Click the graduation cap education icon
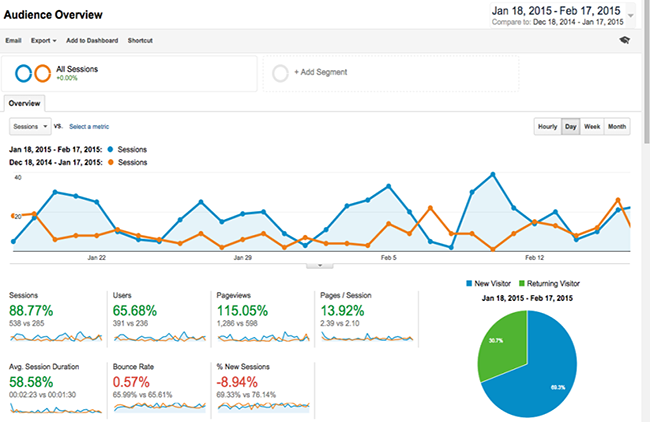 [624, 40]
